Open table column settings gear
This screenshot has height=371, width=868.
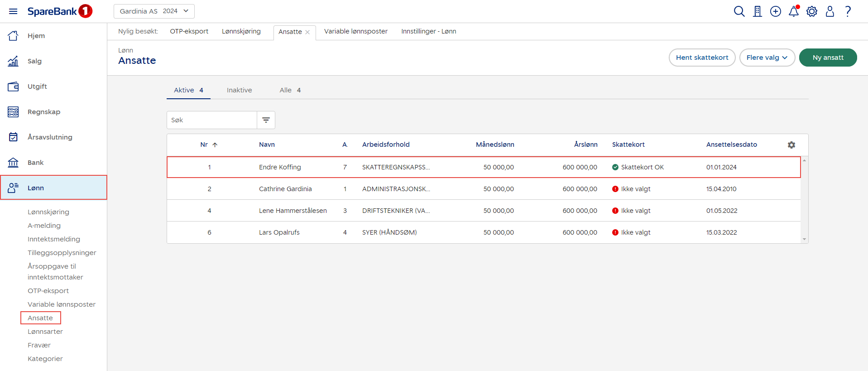791,145
